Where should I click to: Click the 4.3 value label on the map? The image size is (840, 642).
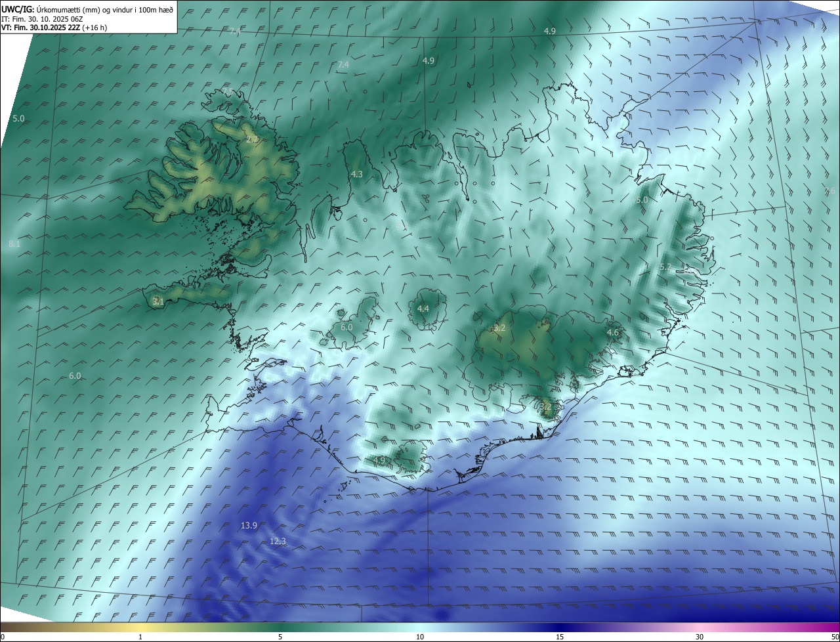(356, 175)
